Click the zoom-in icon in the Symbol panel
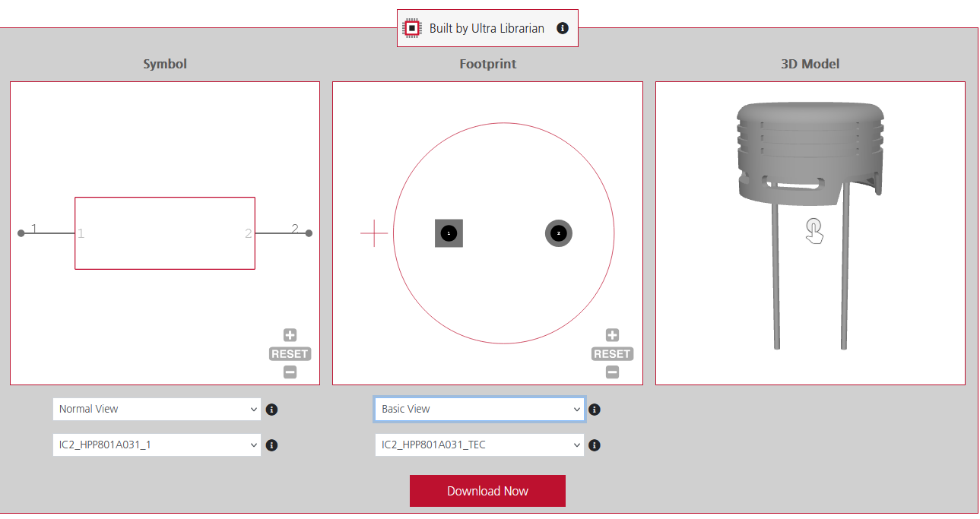Screen dimensions: 980x519 coord(290,334)
